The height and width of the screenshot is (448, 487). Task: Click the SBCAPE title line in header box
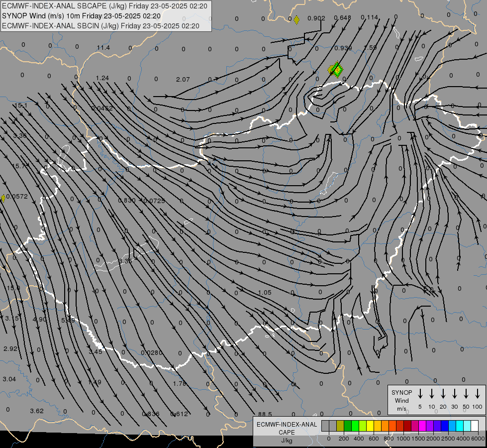pyautogui.click(x=104, y=6)
